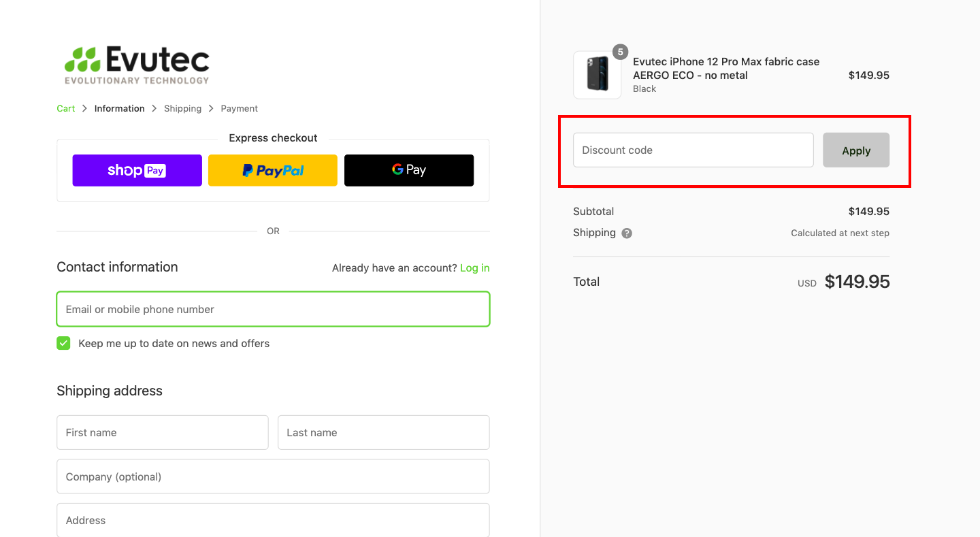Select the Payment breadcrumb step
Image resolution: width=980 pixels, height=537 pixels.
tap(239, 108)
